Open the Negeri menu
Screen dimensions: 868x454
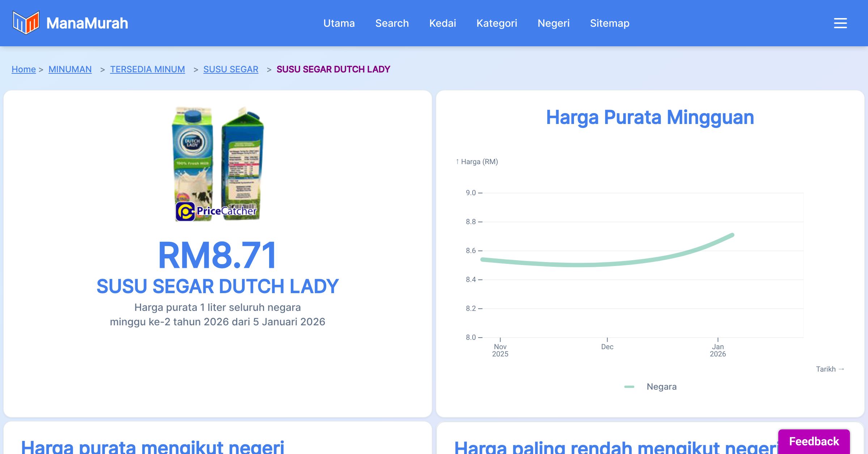pyautogui.click(x=554, y=23)
